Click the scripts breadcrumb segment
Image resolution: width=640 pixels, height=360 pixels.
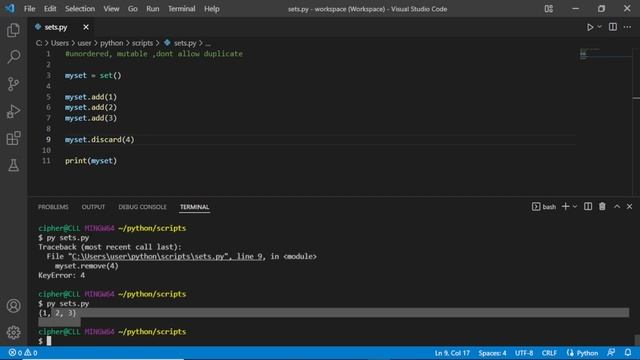tap(142, 43)
